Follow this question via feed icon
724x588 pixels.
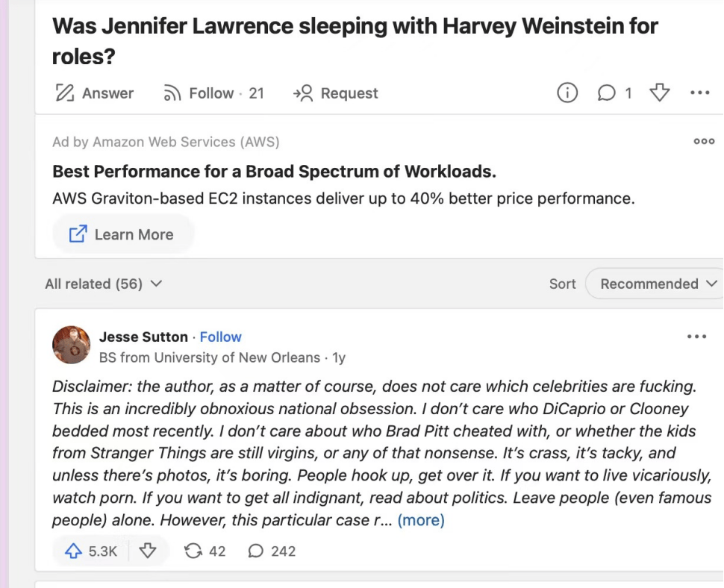tap(172, 93)
